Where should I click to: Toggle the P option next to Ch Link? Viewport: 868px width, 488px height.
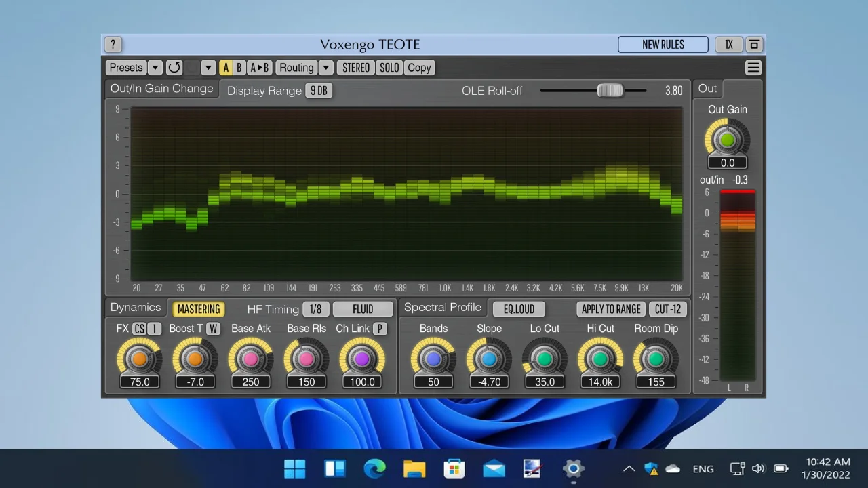click(380, 329)
